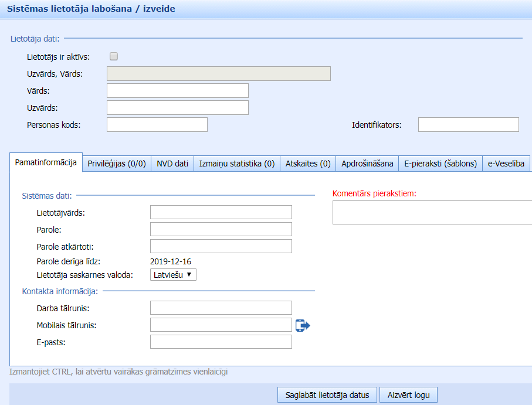Open the e-Veselība tab
The image size is (532, 405).
(506, 164)
